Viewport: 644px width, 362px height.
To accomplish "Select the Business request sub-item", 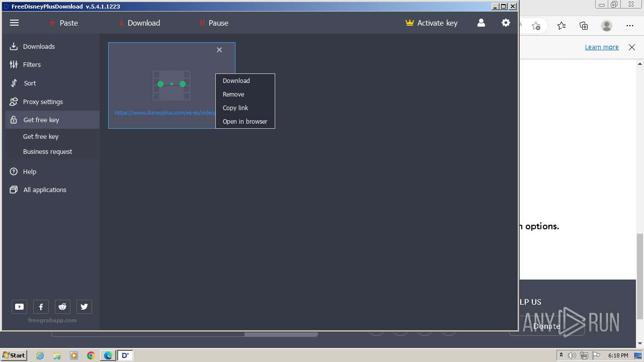I will coord(47,151).
